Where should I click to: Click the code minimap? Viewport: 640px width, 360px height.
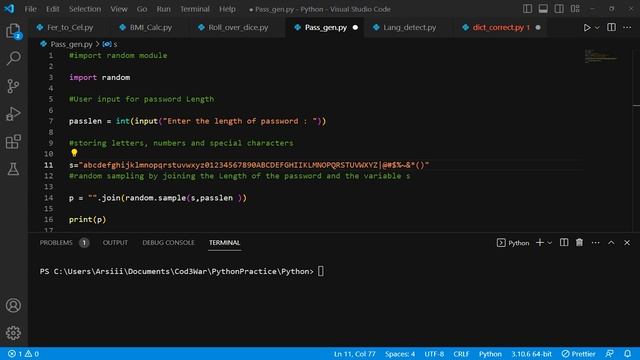601,56
